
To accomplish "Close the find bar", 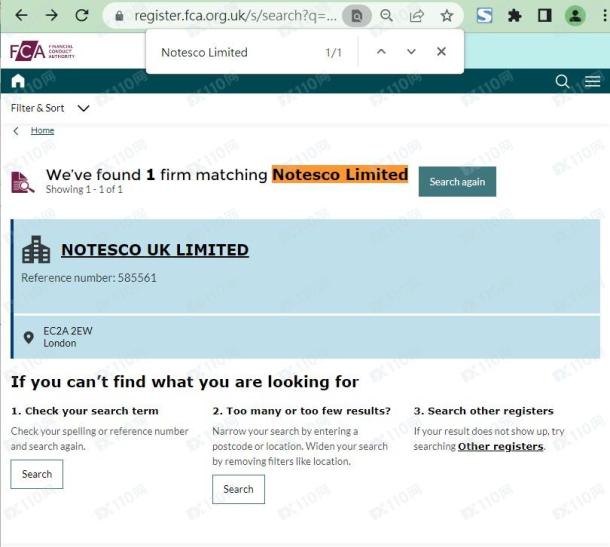I will [441, 52].
